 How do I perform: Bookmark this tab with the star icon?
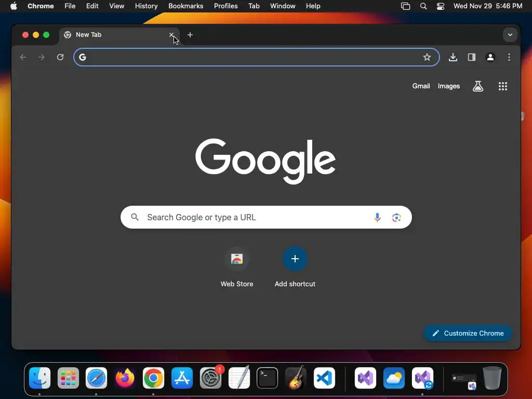point(427,57)
